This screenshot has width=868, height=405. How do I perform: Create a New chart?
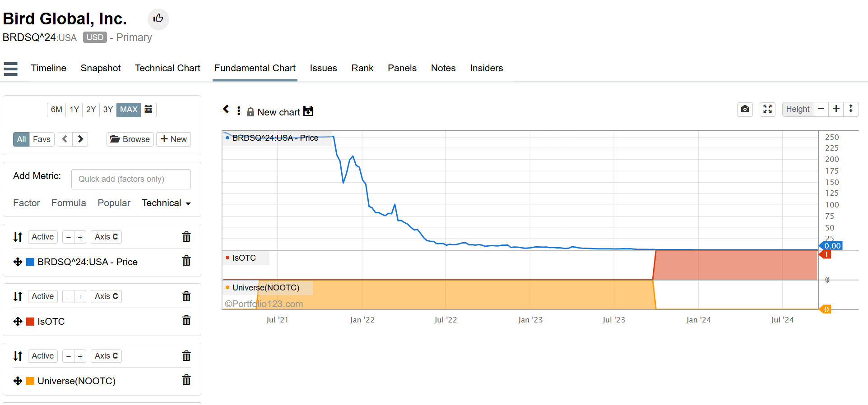pos(173,139)
